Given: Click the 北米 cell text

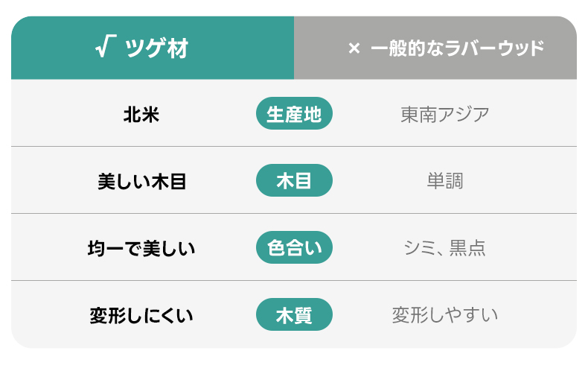Looking at the screenshot, I should [141, 114].
